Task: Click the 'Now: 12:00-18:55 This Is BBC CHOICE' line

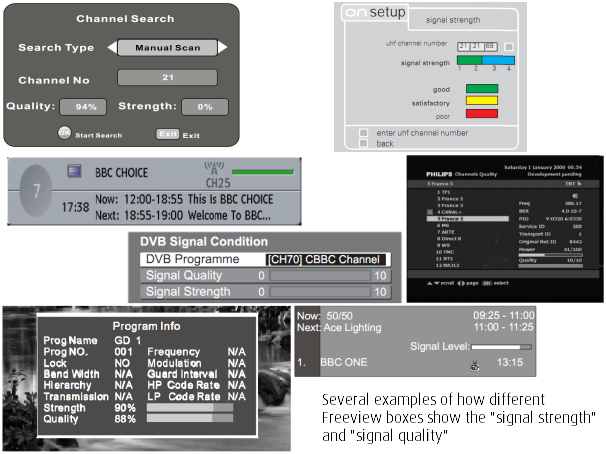Action: (x=184, y=199)
